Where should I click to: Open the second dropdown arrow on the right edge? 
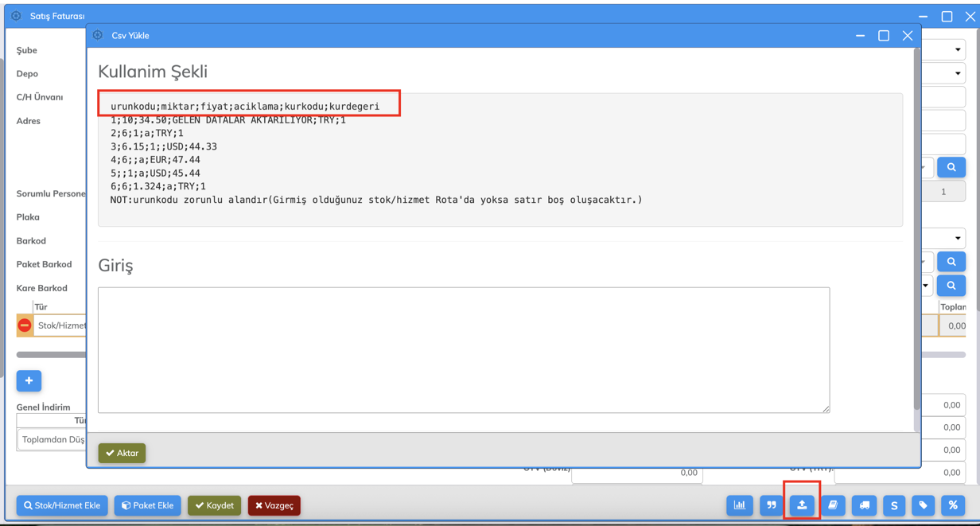point(957,73)
